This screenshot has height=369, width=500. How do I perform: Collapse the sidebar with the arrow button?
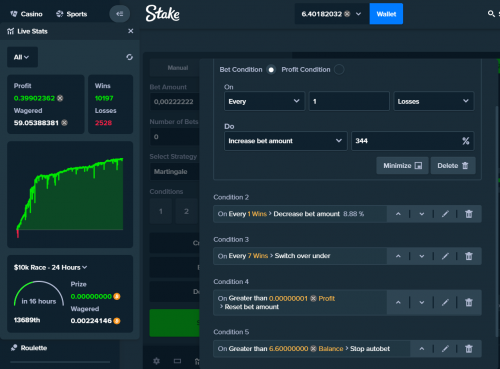pos(119,14)
